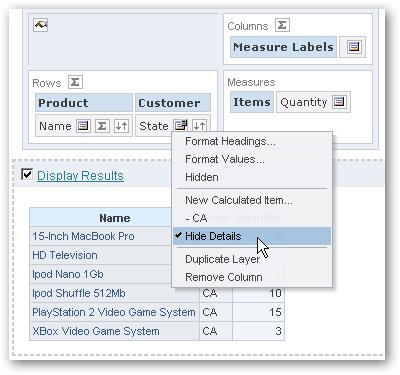Click the Name row field label
This screenshot has height=375, width=400.
coord(55,126)
